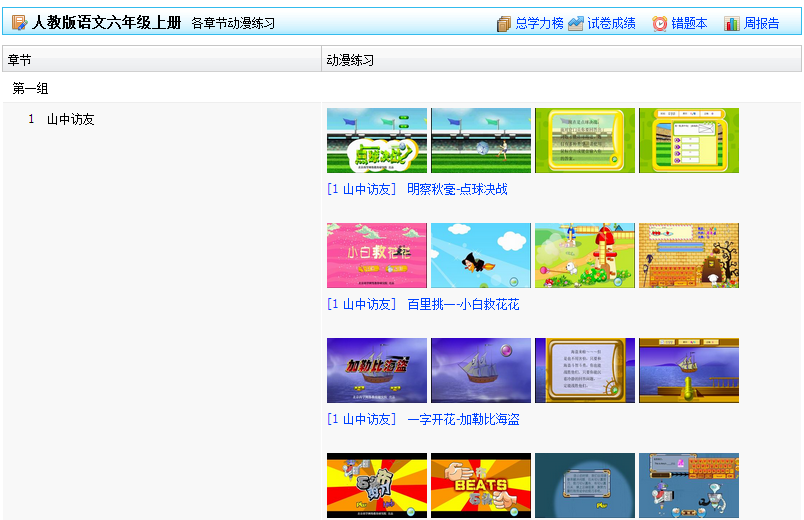Screen dimensions: 804x520
Task: Click the flying character on blue sky thumbnail
Action: [481, 256]
